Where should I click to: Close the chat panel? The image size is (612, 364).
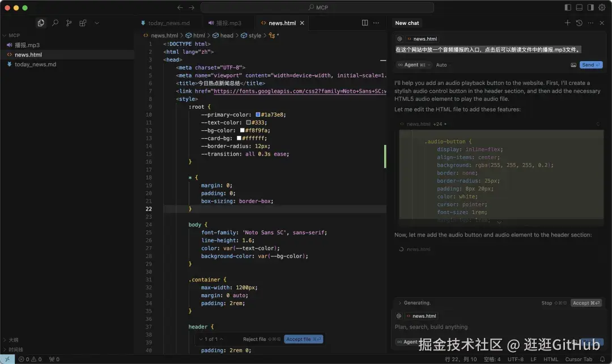coord(602,23)
